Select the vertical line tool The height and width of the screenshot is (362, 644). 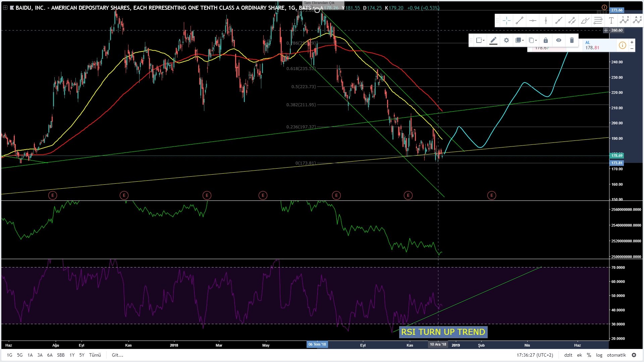(x=546, y=21)
